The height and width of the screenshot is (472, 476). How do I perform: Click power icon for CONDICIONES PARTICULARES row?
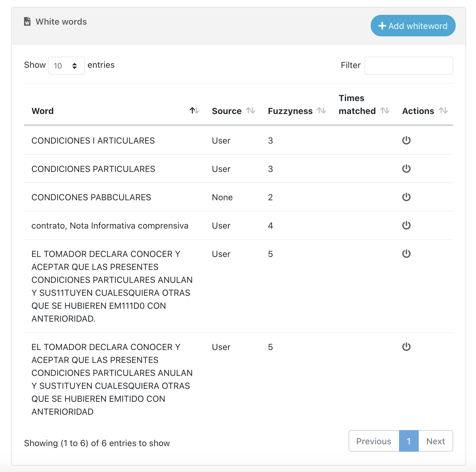click(x=406, y=169)
